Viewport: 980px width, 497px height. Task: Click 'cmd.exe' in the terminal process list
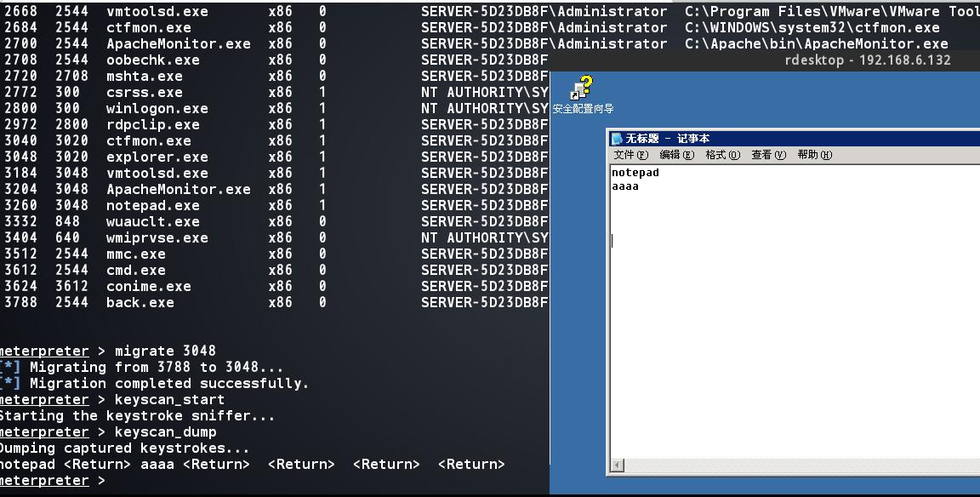tap(135, 270)
